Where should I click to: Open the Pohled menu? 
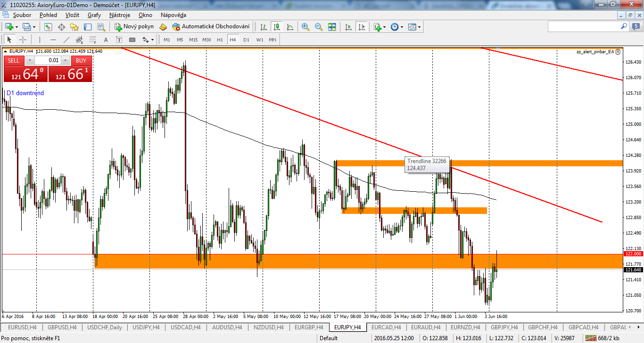[48, 15]
